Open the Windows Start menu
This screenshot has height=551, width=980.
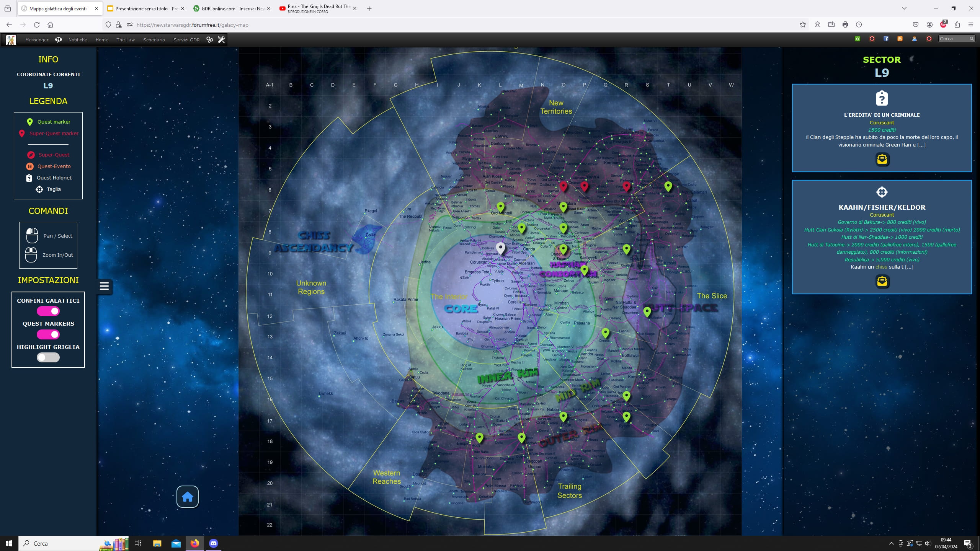(9, 543)
